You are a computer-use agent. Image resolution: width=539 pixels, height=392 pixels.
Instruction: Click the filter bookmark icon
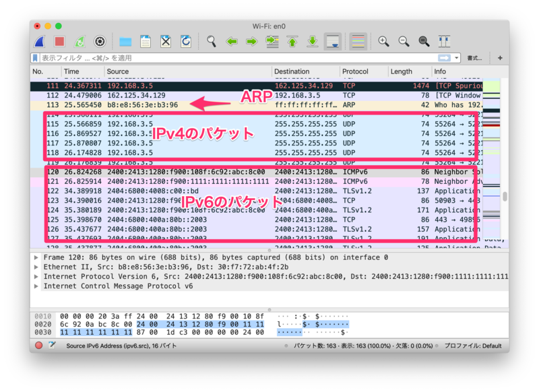35,58
